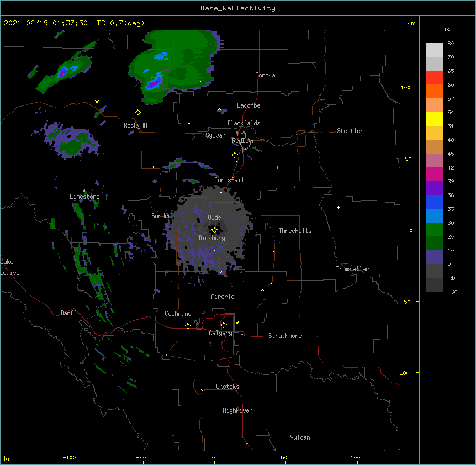
Task: Click the Limestone label
Action: [x=84, y=197]
